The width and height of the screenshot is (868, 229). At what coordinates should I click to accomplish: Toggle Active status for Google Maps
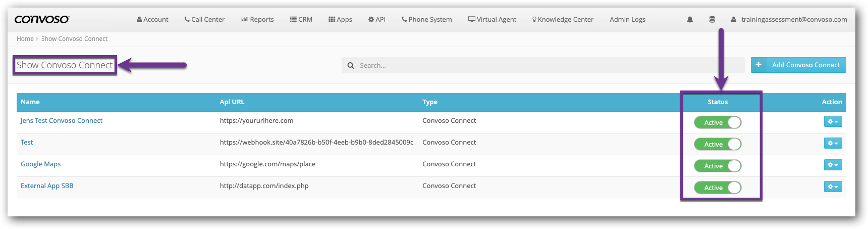[x=718, y=166]
